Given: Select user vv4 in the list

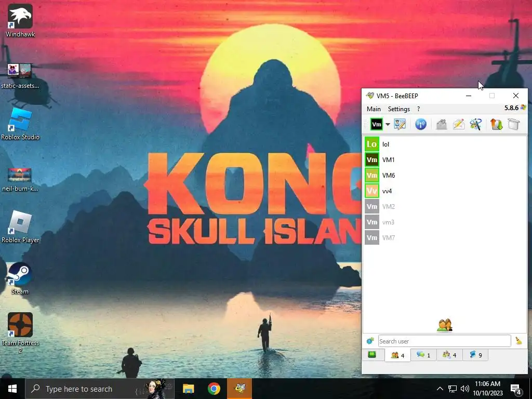Looking at the screenshot, I should tap(445, 191).
